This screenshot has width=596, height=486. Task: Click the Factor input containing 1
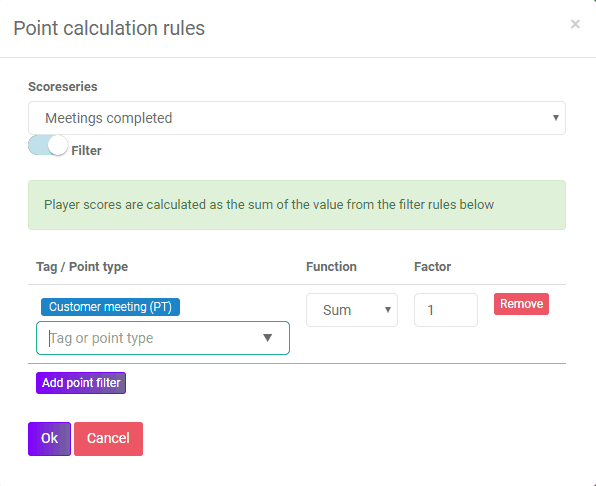point(445,310)
